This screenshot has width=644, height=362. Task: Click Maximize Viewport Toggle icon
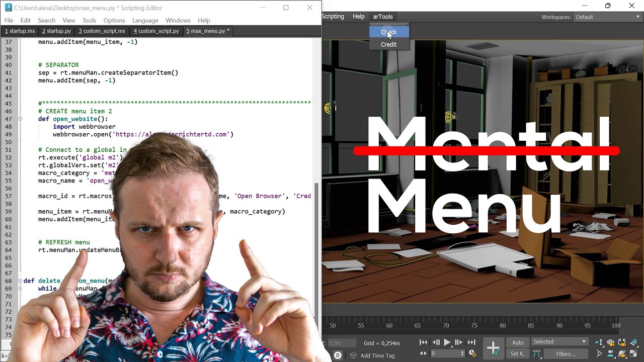(633, 354)
